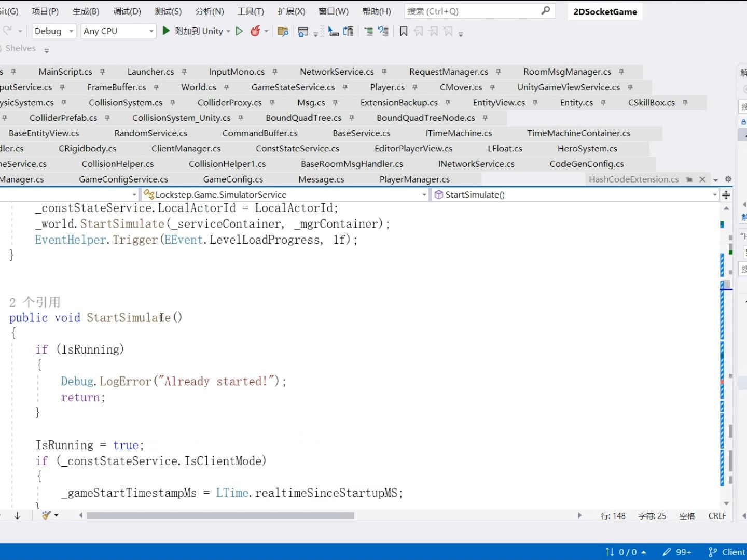Click the 2DSocketGame solution name button
This screenshot has width=747, height=560.
(x=605, y=11)
